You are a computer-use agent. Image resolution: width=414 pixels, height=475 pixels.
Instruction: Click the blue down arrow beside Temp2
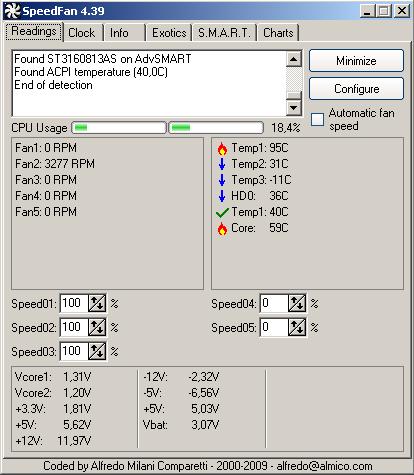click(x=222, y=164)
